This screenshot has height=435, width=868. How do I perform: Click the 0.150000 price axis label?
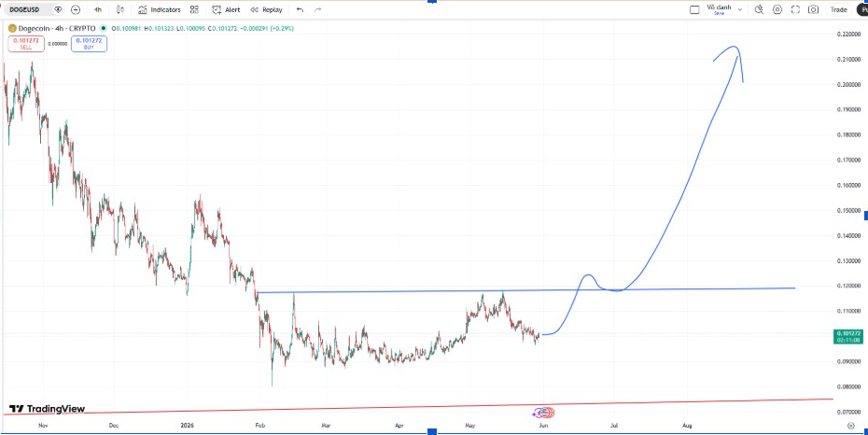click(848, 210)
